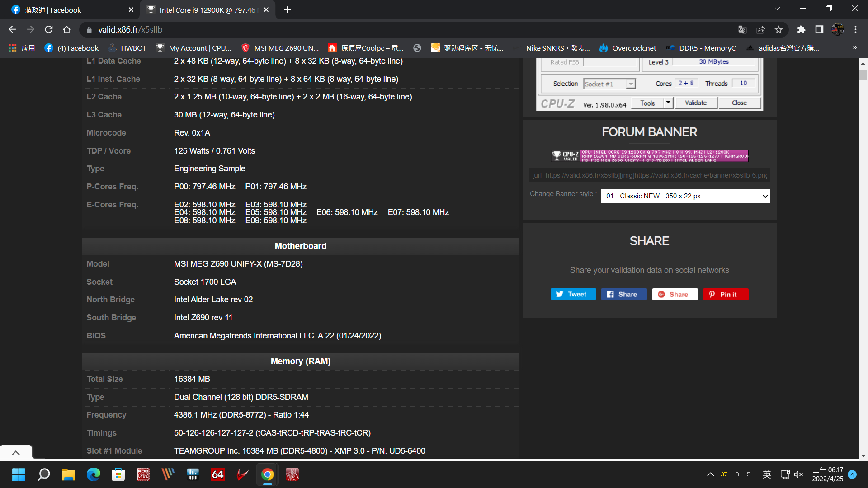
Task: Click the CPU-Z Close button
Action: point(739,103)
